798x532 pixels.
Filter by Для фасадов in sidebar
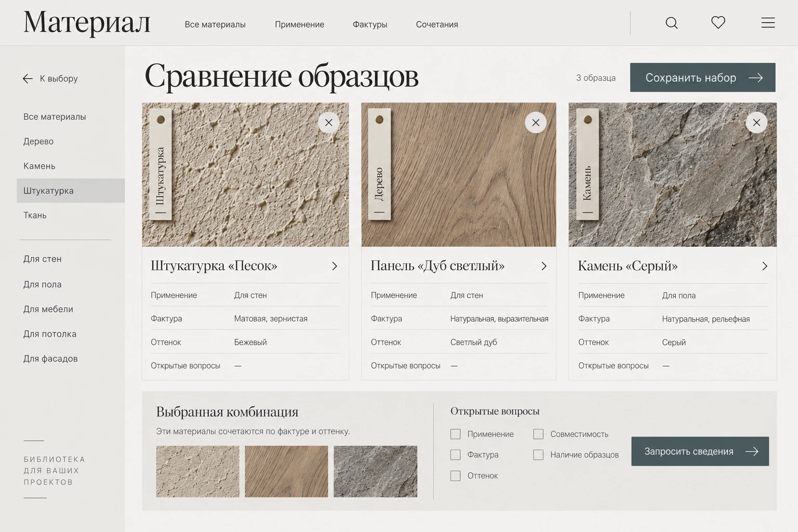coord(50,358)
